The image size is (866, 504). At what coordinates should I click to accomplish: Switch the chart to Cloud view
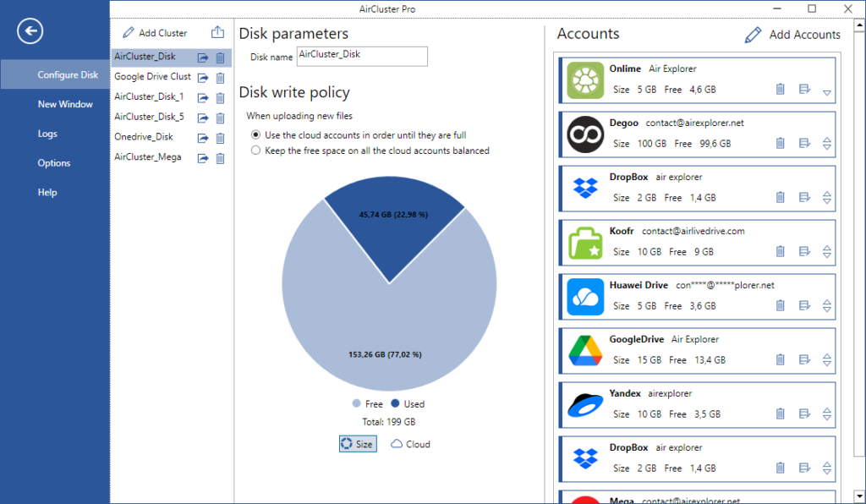(409, 443)
